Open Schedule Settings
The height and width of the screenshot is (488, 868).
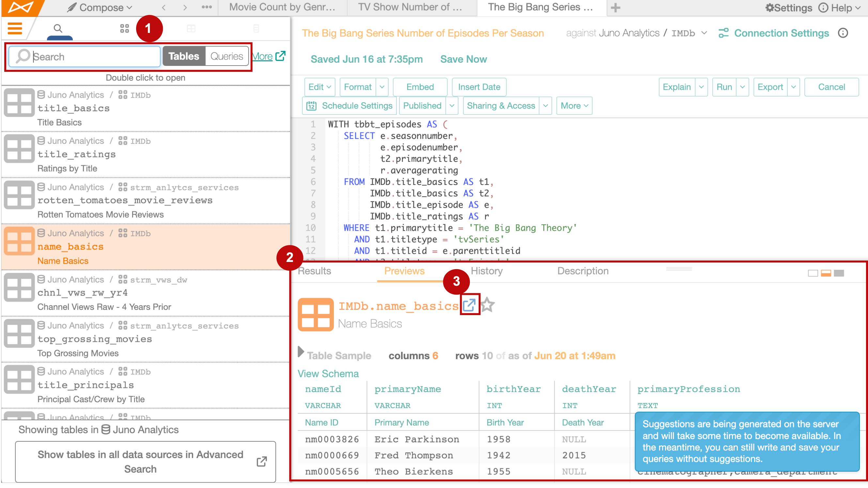tap(349, 106)
